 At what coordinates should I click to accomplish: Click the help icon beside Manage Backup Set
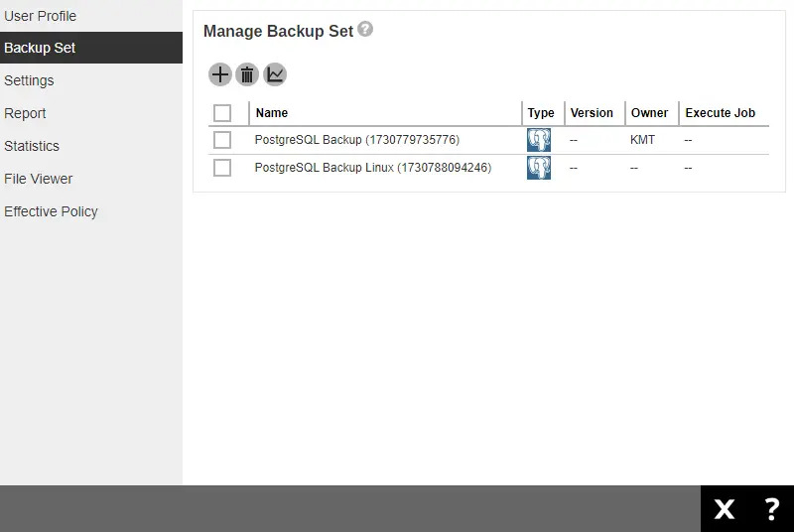(365, 30)
